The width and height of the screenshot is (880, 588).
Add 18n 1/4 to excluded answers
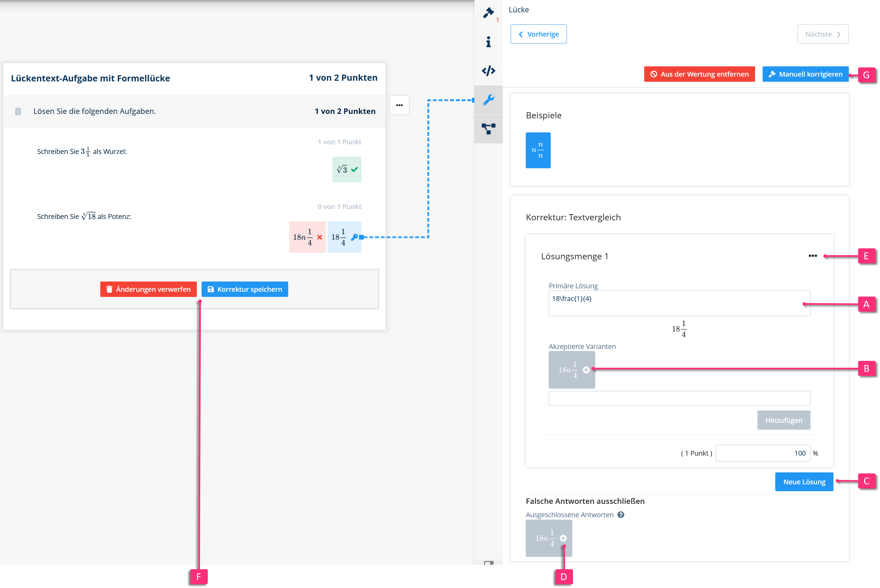(563, 538)
